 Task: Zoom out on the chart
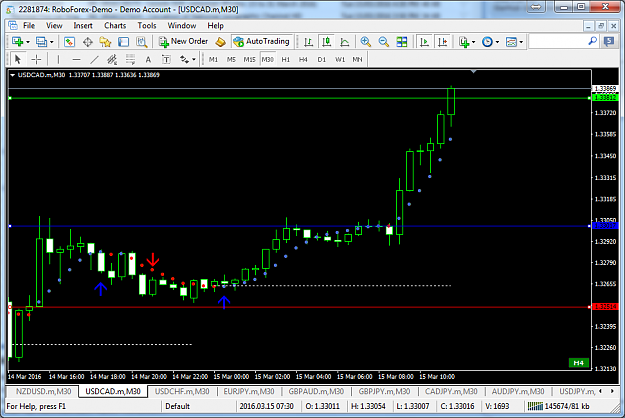[383, 41]
